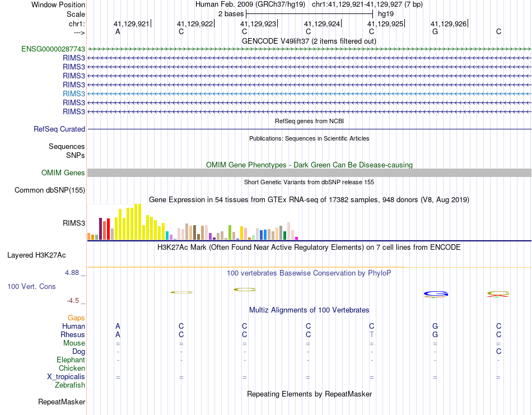Click 'Publications: Sequences in Scientific Articles' title
The height and width of the screenshot is (415, 532).
click(309, 138)
